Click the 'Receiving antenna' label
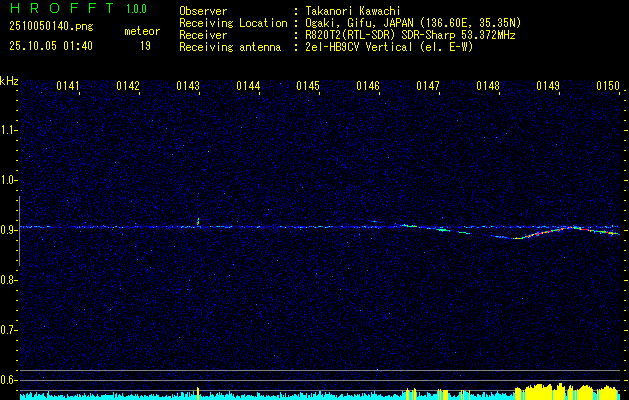Viewport: 629px width, 400px height. pyautogui.click(x=230, y=47)
